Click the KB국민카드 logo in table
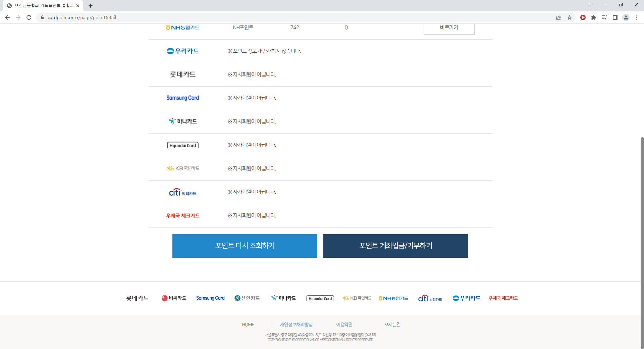This screenshot has height=349, width=644. (x=183, y=168)
